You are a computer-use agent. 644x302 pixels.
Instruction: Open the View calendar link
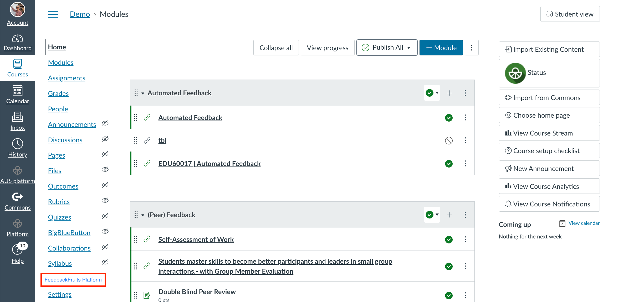point(584,223)
